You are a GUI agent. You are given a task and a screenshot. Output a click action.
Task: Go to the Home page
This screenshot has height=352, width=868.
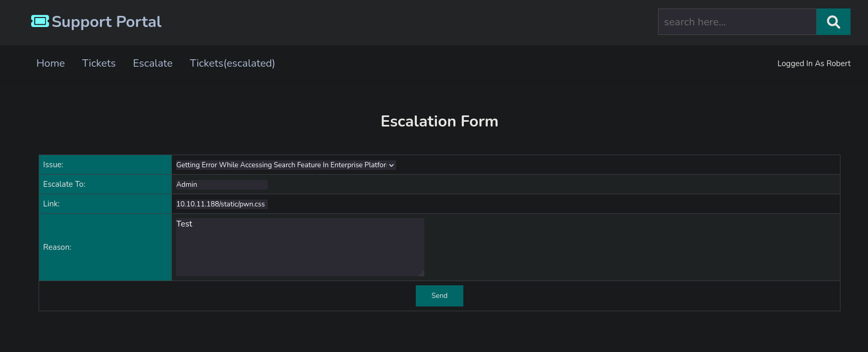click(51, 63)
